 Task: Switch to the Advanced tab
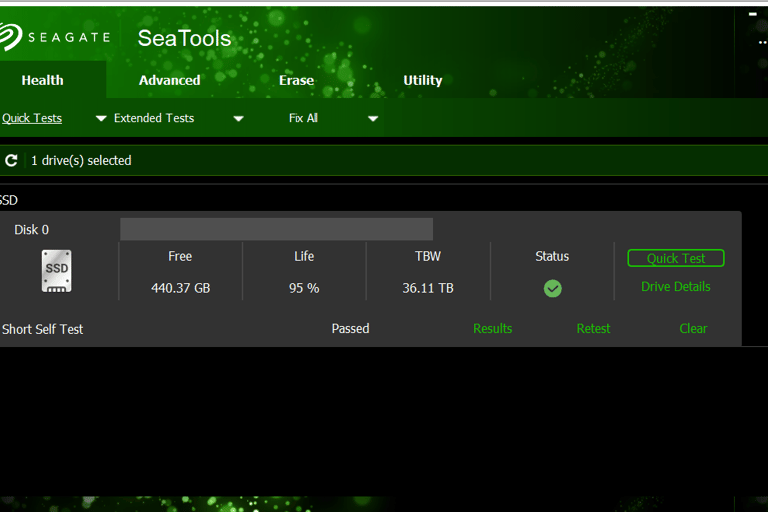[x=169, y=80]
